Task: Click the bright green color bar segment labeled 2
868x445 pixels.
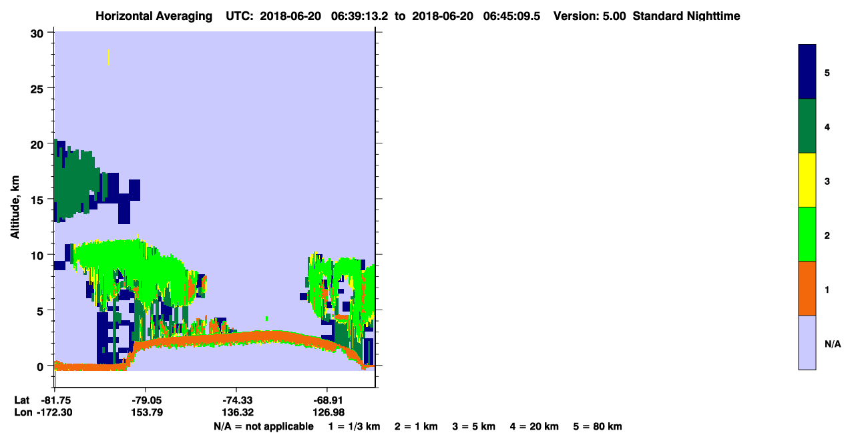Action: tap(807, 234)
